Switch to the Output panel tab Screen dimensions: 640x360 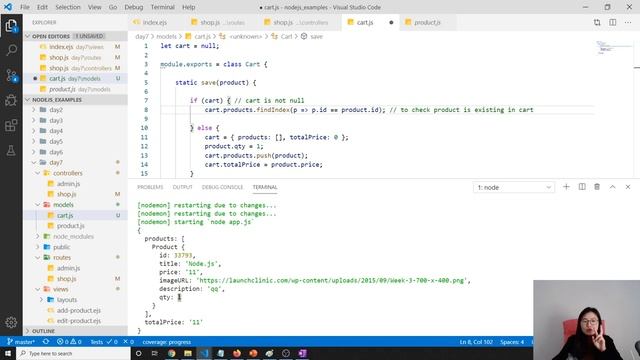coord(182,187)
